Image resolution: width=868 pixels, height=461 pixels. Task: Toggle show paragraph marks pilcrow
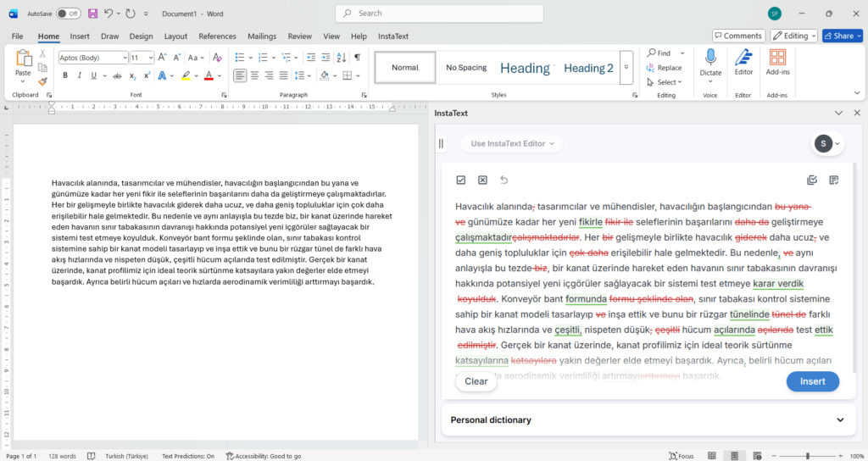(357, 57)
